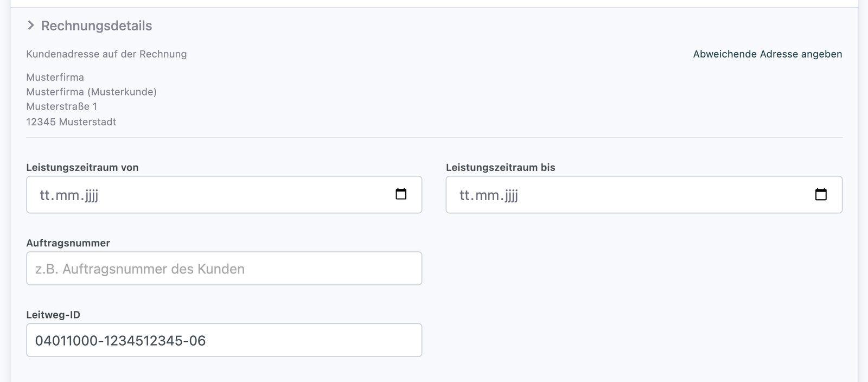Select month segment mm in Leistungszeitraum von
868x382 pixels.
pyautogui.click(x=67, y=195)
